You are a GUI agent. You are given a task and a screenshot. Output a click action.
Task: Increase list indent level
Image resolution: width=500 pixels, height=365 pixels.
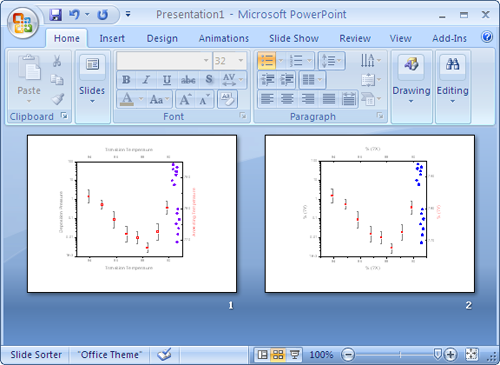click(287, 80)
